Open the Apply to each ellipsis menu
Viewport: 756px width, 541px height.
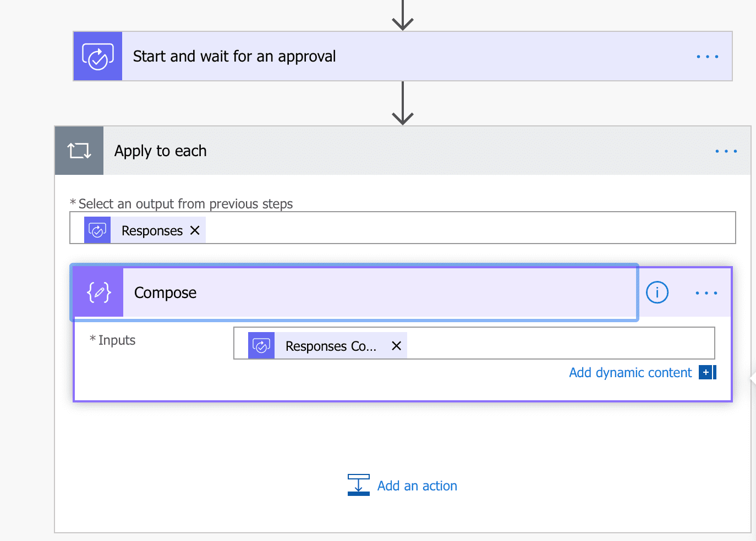click(x=726, y=150)
